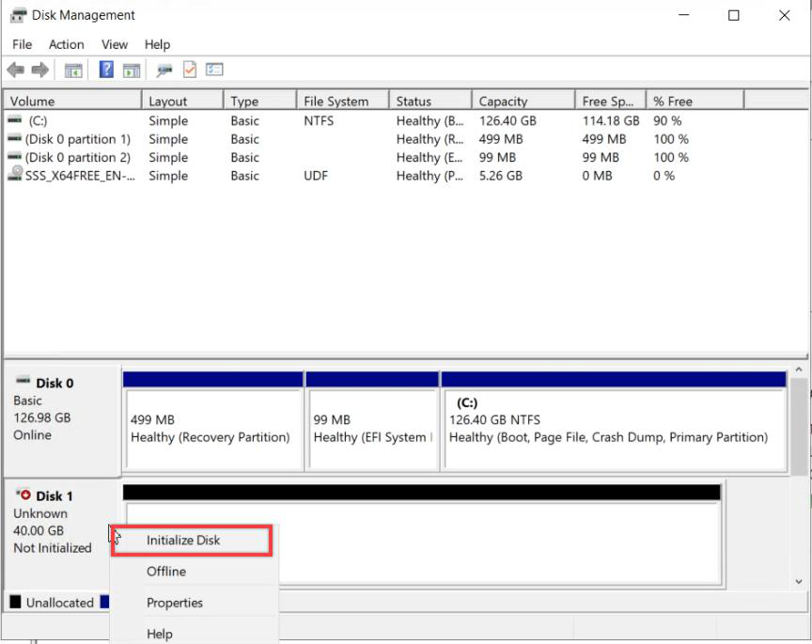Image resolution: width=812 pixels, height=644 pixels.
Task: Click Show/Hide Console Tree toolbar icon
Action: pos(73,70)
